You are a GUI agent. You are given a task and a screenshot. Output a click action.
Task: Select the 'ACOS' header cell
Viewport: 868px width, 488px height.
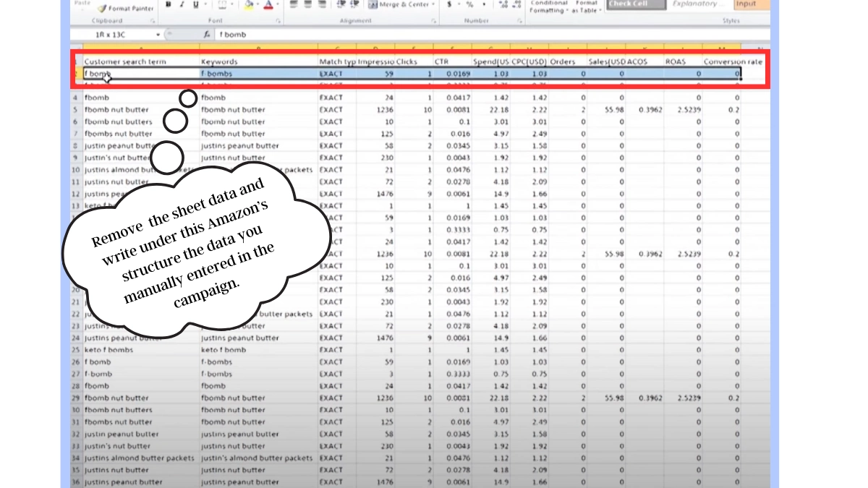tap(645, 62)
